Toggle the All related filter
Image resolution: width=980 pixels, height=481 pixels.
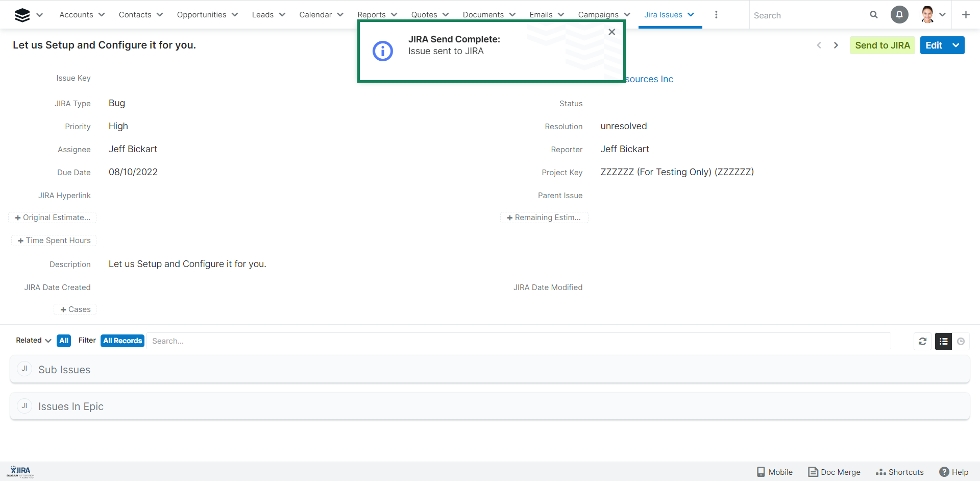tap(64, 341)
